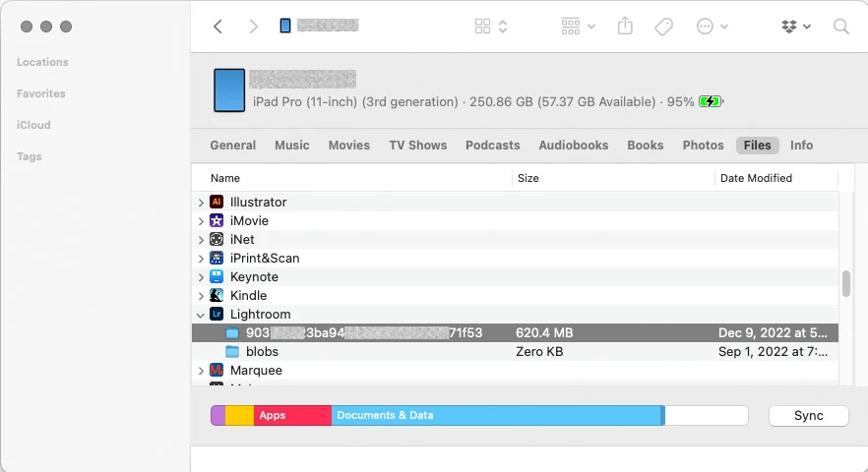Open the Podcasts tab
868x472 pixels.
coord(493,145)
